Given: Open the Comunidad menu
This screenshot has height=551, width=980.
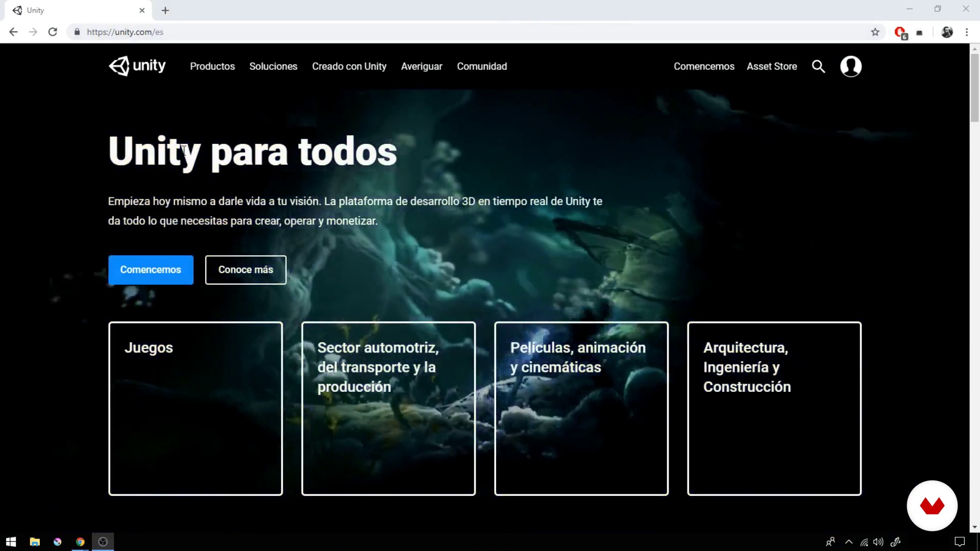Looking at the screenshot, I should 482,66.
